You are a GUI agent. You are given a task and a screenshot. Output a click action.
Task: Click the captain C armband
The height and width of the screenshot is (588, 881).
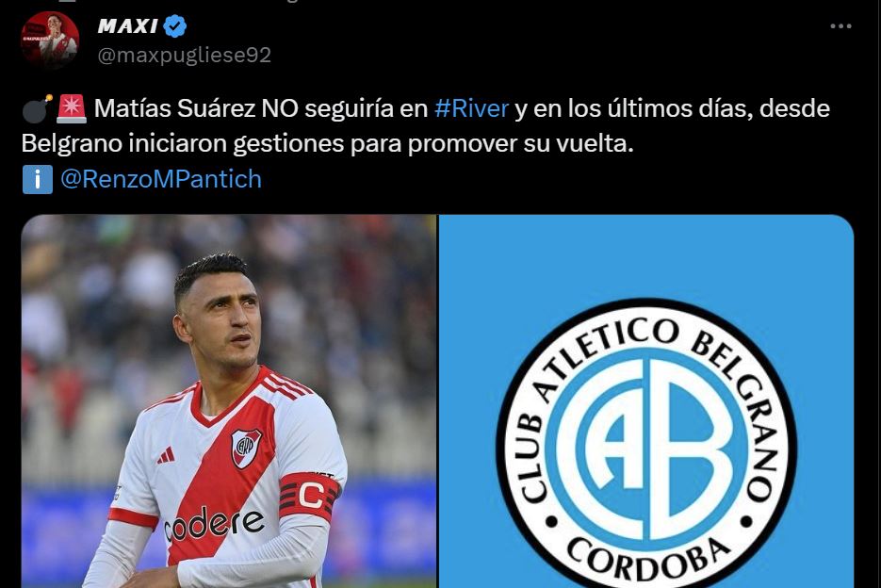(x=310, y=497)
